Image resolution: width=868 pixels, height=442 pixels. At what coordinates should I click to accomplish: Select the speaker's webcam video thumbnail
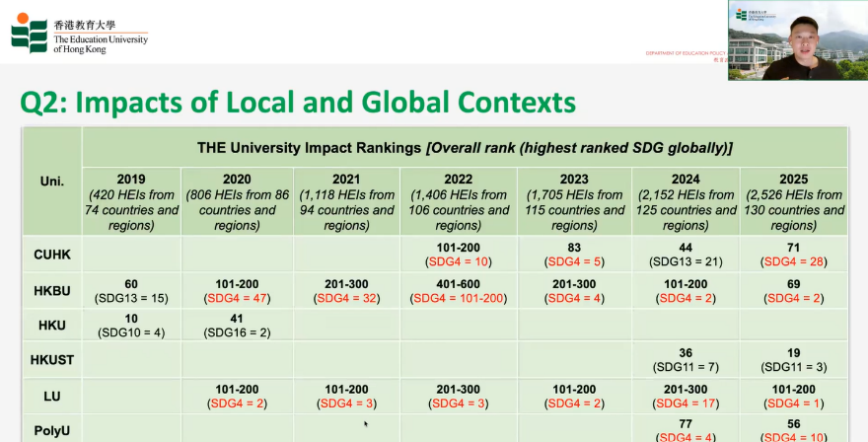[797, 40]
